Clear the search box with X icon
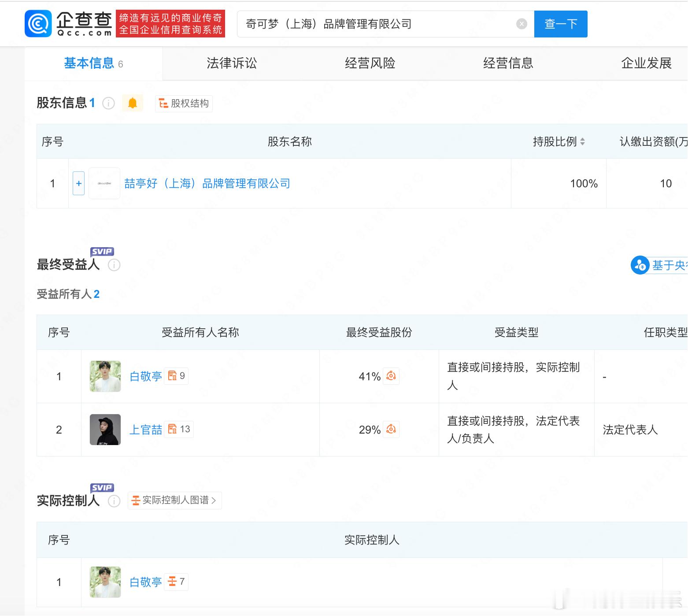Image resolution: width=688 pixels, height=616 pixels. click(x=522, y=24)
